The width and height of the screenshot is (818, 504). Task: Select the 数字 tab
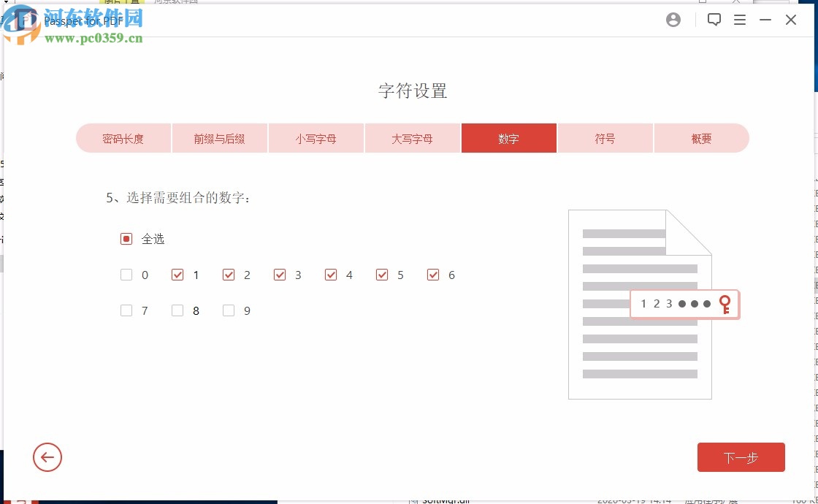tap(509, 138)
